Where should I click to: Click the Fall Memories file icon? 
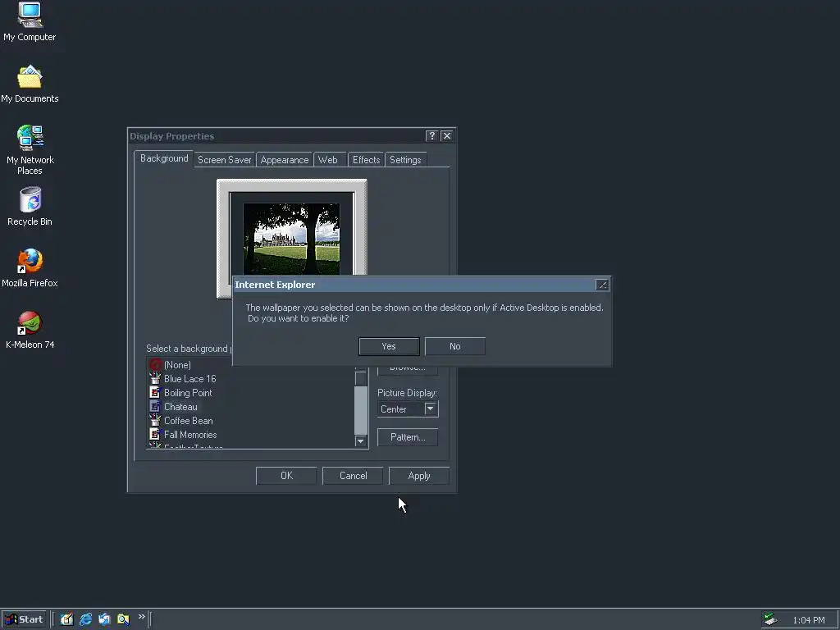pos(155,435)
